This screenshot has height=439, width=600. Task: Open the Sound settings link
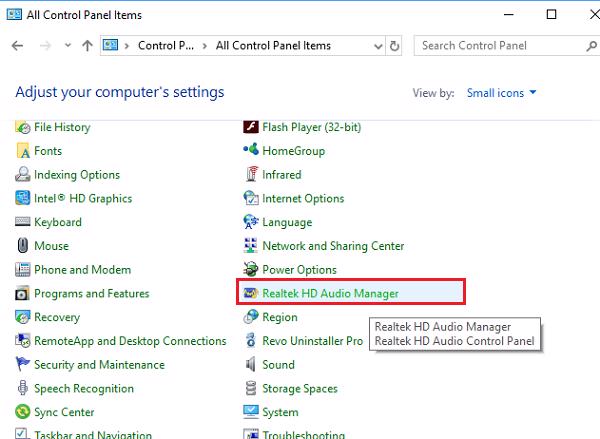click(279, 364)
